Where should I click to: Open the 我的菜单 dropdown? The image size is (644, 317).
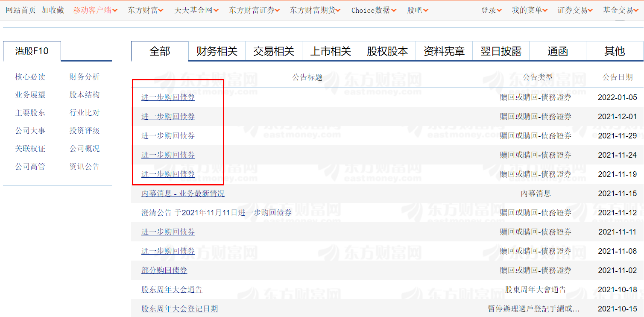[530, 10]
